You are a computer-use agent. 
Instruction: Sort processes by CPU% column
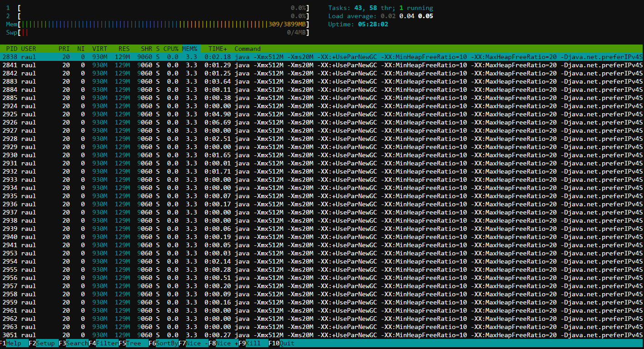170,49
